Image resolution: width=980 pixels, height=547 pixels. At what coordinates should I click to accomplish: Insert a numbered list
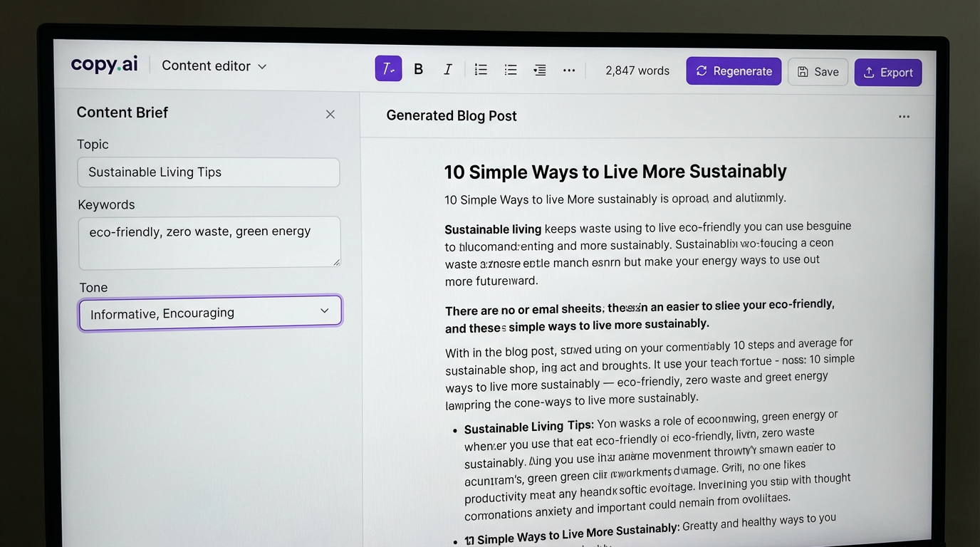point(481,69)
